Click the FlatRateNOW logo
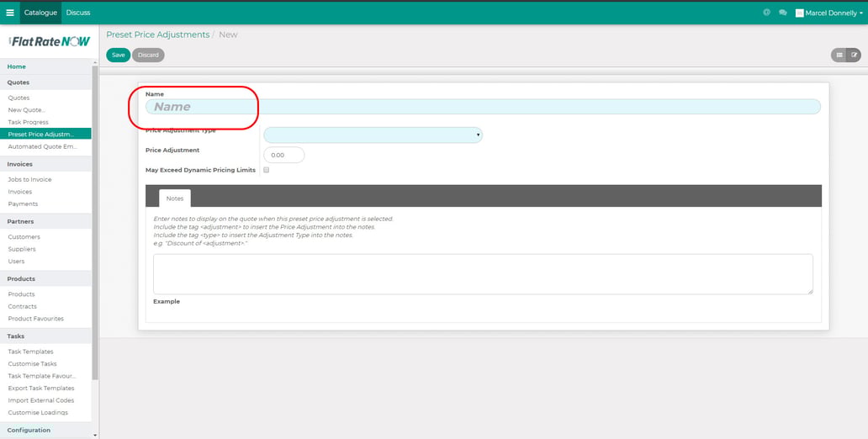 (49, 41)
